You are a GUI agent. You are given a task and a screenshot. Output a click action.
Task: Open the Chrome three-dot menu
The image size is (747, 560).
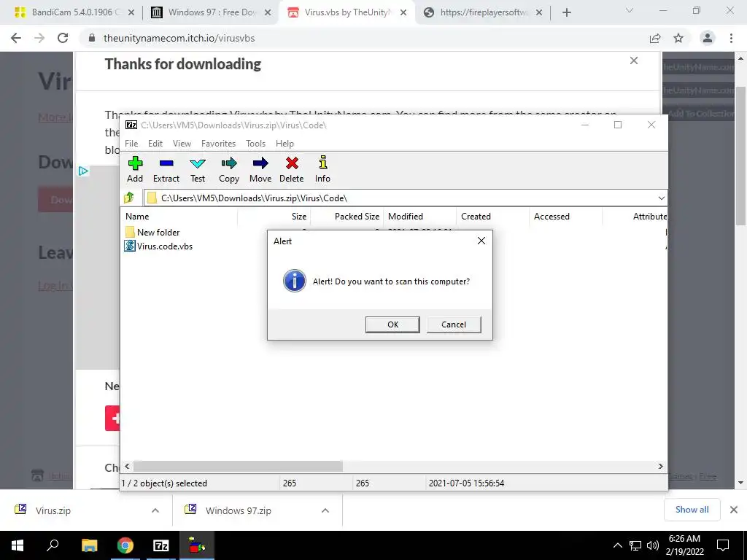(731, 38)
